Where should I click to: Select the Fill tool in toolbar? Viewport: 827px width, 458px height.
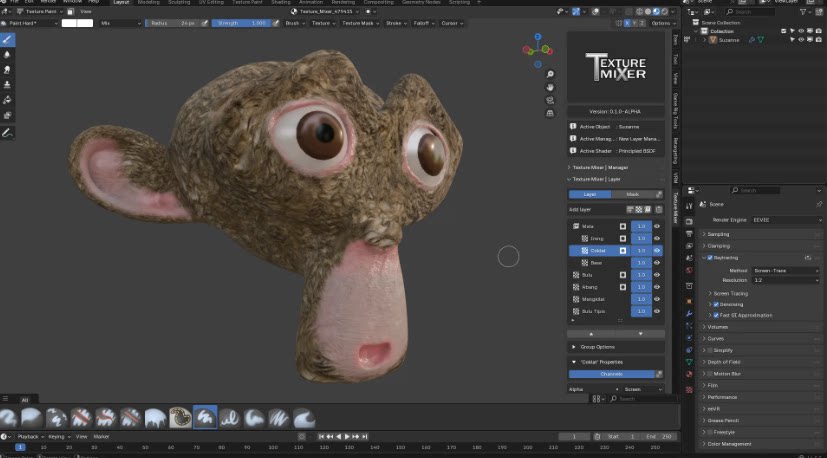7,100
